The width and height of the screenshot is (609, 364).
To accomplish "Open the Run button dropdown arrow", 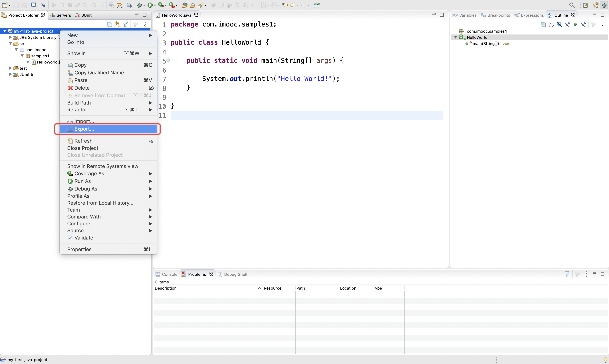I will pos(155,5).
